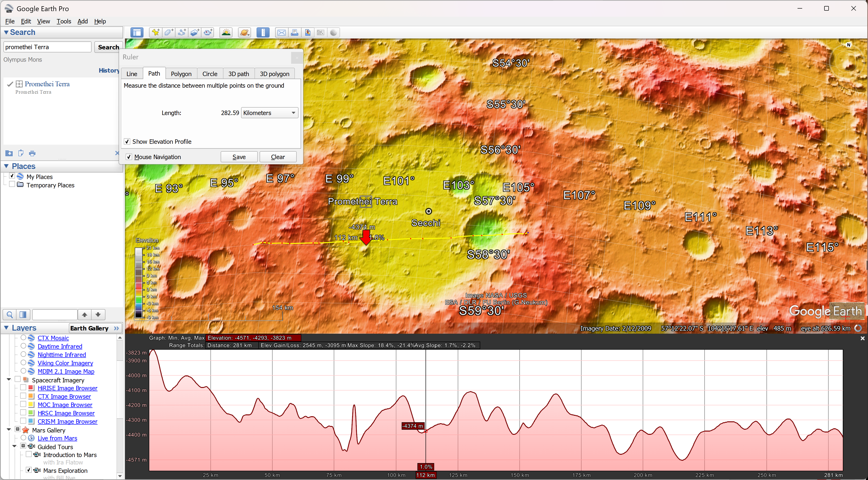Toggle Mouse Navigation checkbox
Screen dimensions: 868x480
click(129, 157)
